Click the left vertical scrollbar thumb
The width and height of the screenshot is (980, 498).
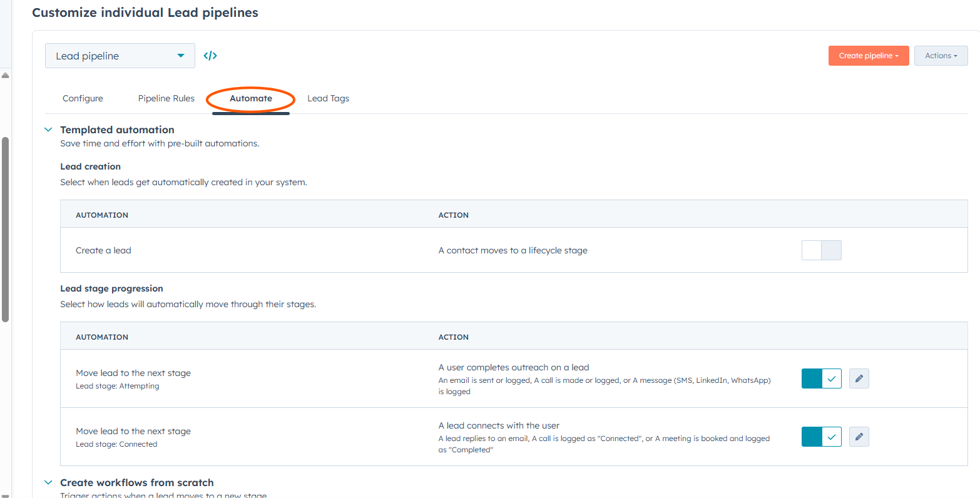pyautogui.click(x=5, y=229)
